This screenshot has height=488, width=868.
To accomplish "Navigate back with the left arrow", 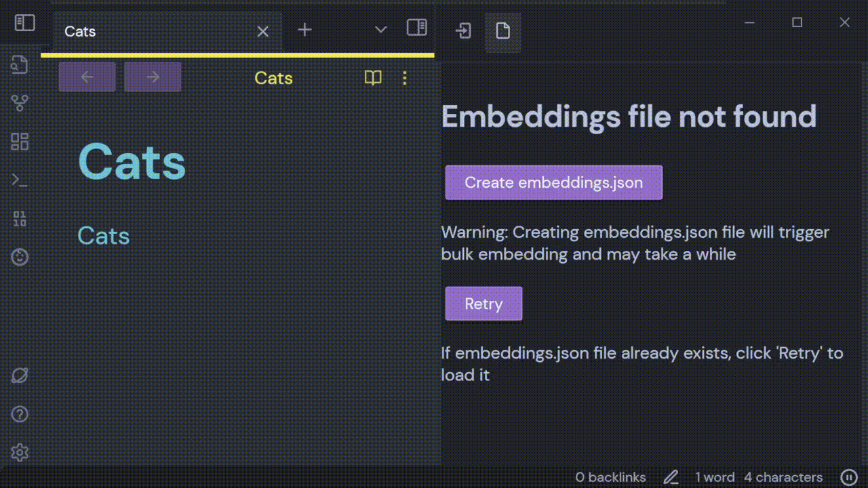I will click(x=87, y=77).
